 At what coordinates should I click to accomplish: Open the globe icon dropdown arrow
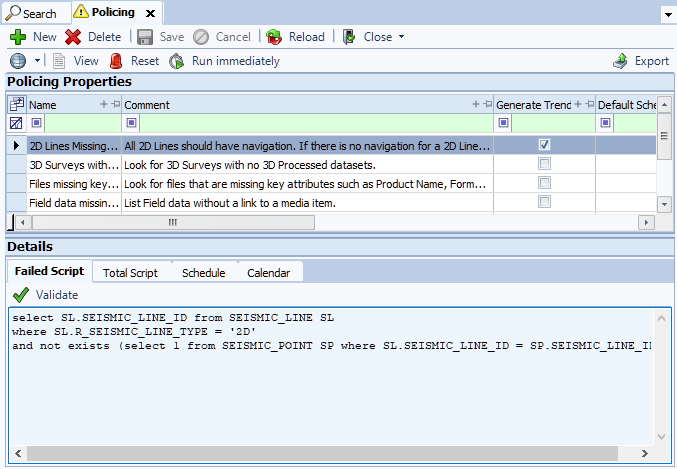click(38, 60)
